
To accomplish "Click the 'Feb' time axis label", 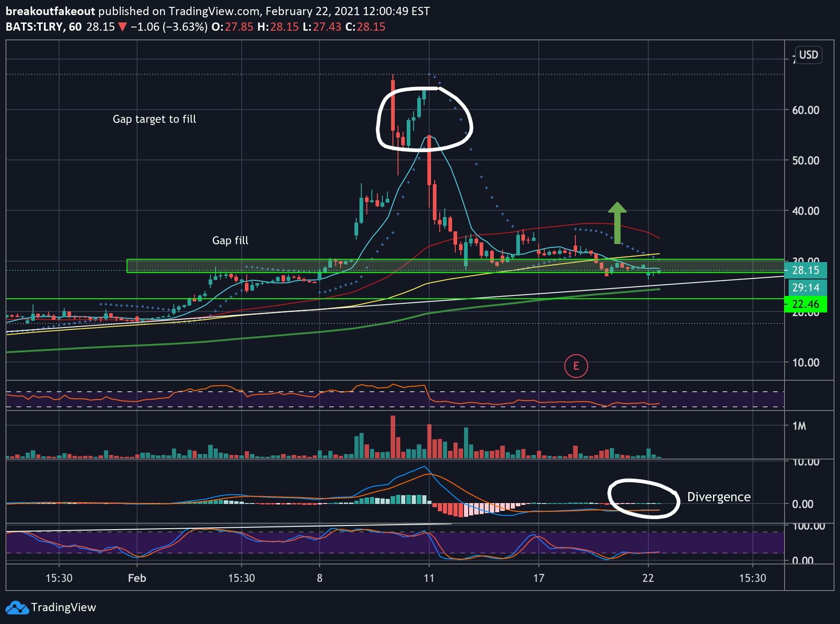I will point(137,578).
